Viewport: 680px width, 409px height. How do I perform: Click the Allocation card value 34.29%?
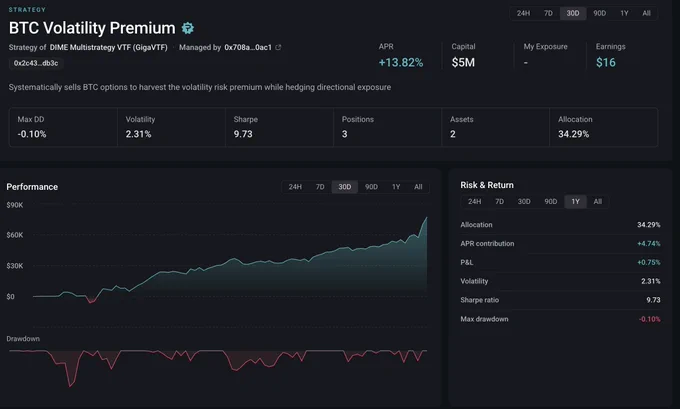point(573,134)
